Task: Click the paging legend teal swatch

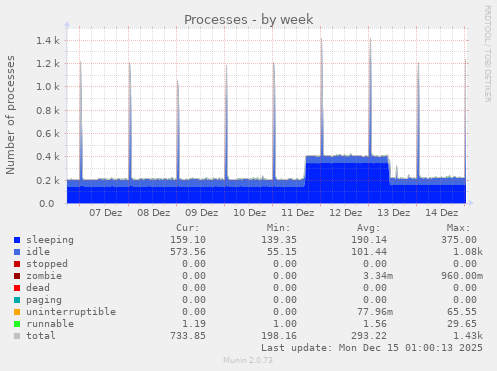Action: pyautogui.click(x=17, y=300)
